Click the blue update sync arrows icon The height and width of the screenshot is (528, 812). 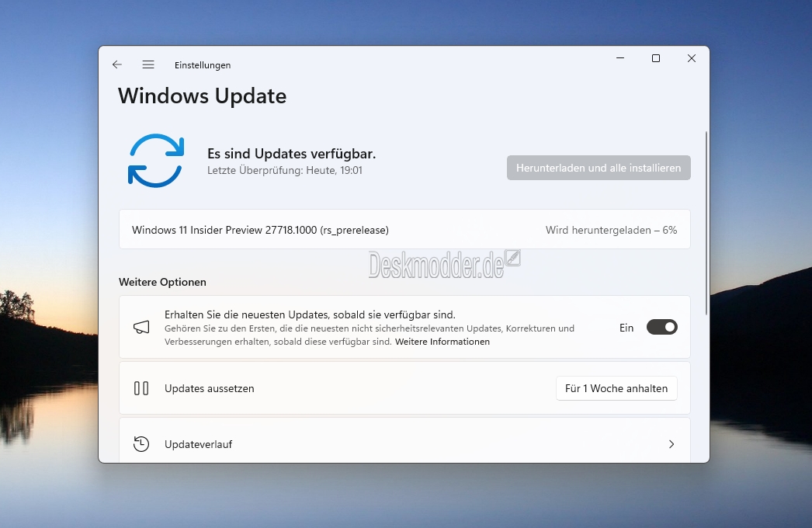click(156, 161)
